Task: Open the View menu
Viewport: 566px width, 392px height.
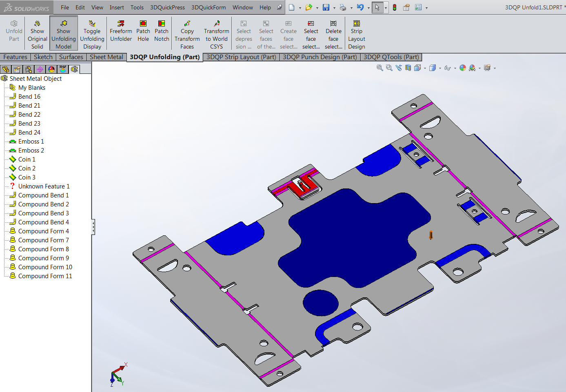Action: tap(97, 7)
